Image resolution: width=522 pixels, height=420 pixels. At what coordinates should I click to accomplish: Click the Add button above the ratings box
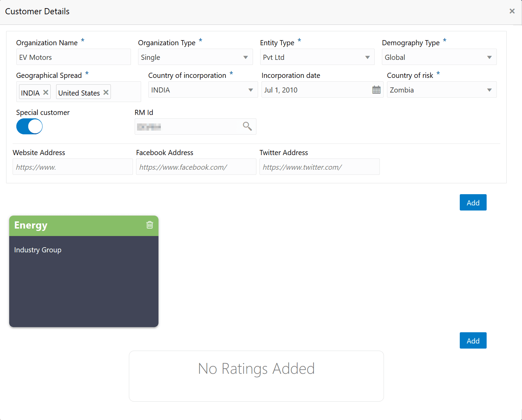473,341
